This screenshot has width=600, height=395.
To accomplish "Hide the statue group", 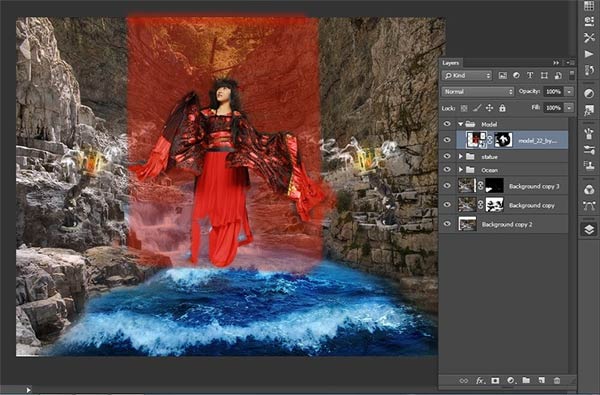I will point(447,157).
